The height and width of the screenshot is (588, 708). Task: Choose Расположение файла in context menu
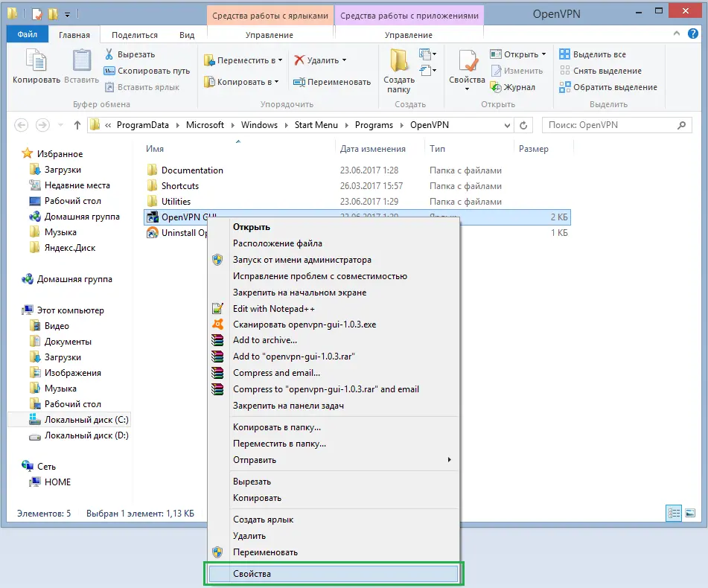334,243
